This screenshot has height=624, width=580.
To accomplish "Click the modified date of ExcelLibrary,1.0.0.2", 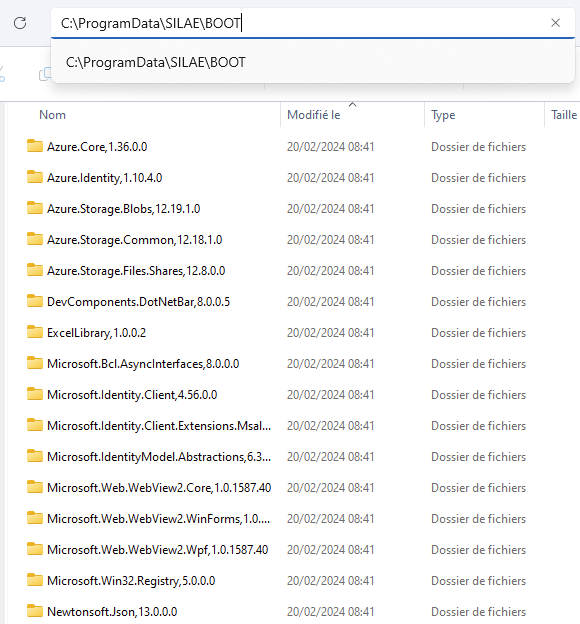I will coord(331,333).
